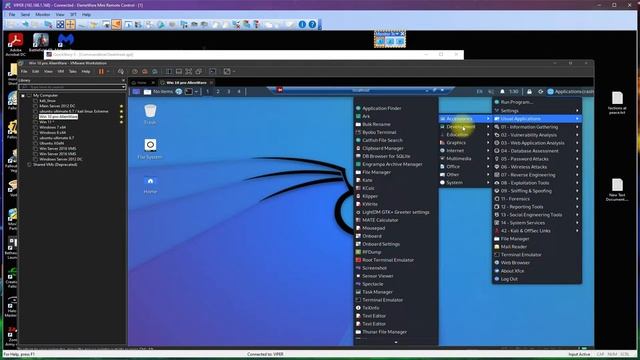This screenshot has width=640, height=360.
Task: Switch to workspace 3 in Kali panel
Action: point(229,91)
